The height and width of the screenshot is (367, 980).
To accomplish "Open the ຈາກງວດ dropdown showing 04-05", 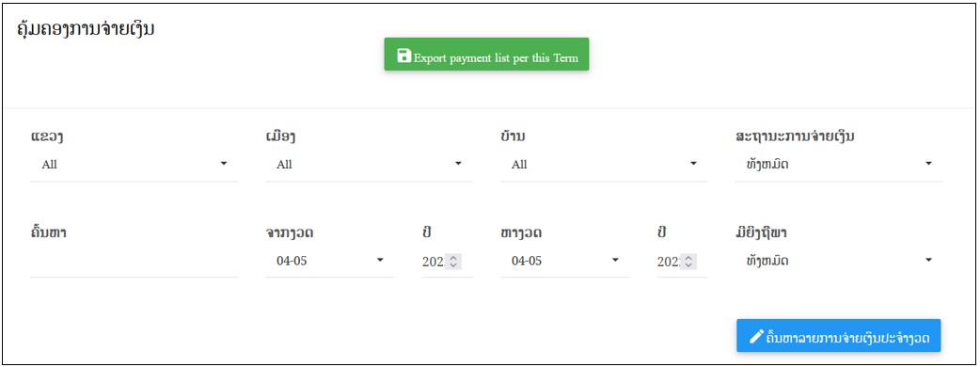I will click(329, 262).
